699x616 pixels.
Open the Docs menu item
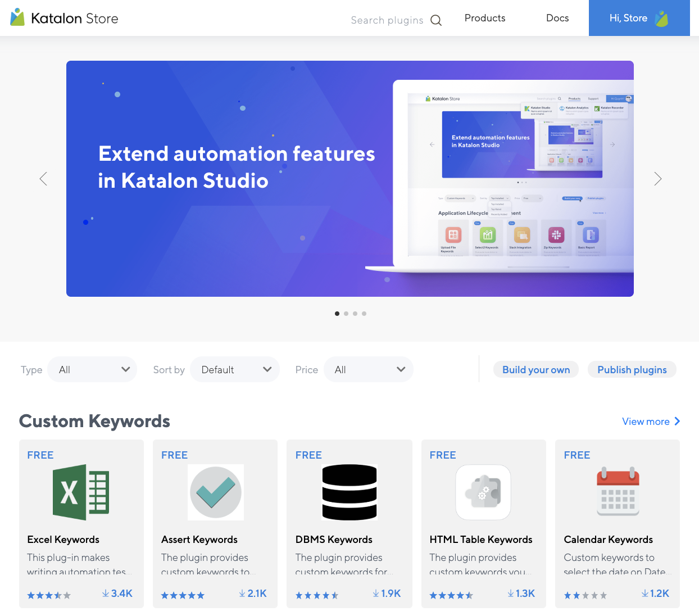point(557,18)
